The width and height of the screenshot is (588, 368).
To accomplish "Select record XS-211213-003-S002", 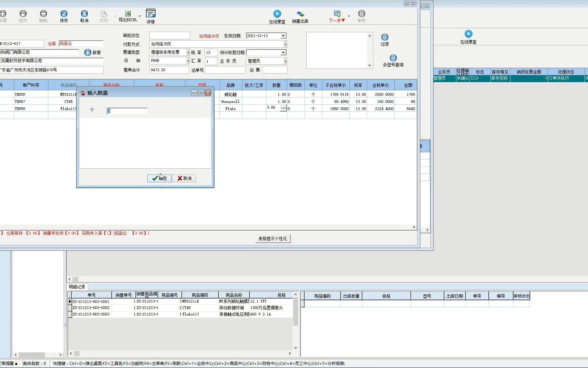I will tap(91, 308).
